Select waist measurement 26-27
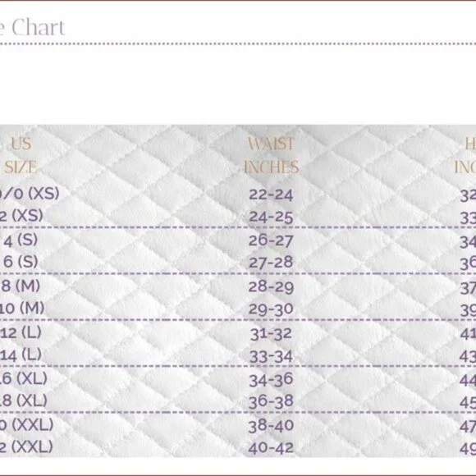476x476 pixels. (x=271, y=240)
